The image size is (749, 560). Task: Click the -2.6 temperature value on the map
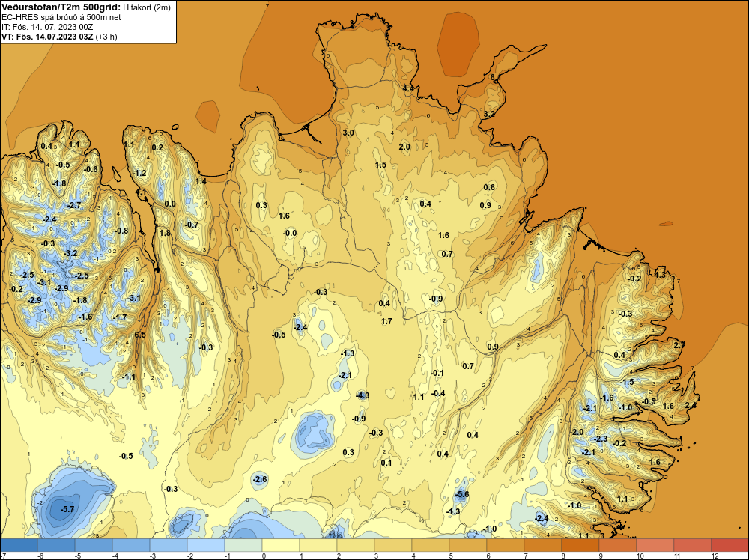pyautogui.click(x=260, y=479)
